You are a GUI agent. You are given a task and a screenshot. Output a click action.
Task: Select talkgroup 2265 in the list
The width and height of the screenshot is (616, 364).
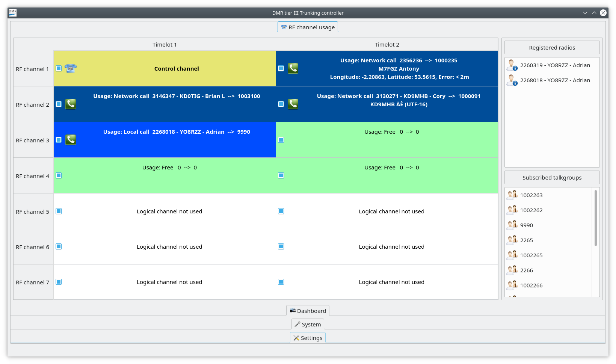(548, 240)
